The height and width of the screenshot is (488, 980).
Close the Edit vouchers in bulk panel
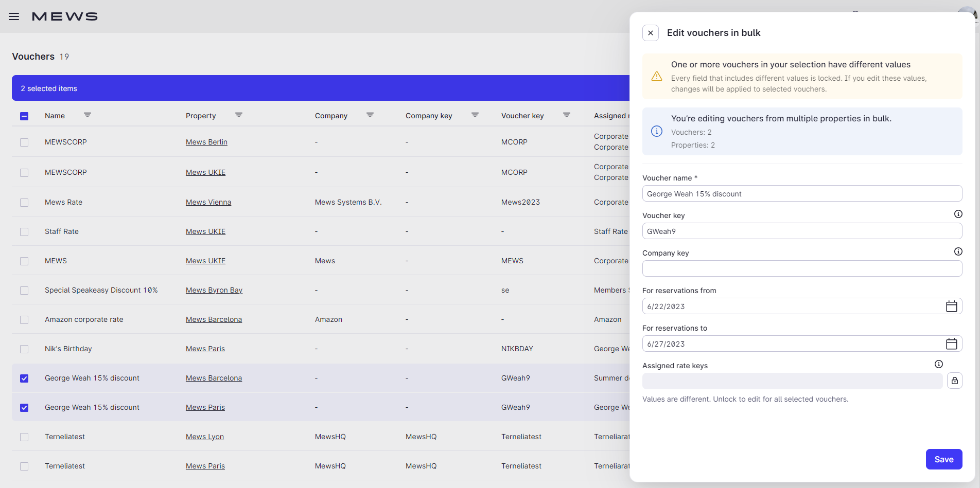pos(651,33)
